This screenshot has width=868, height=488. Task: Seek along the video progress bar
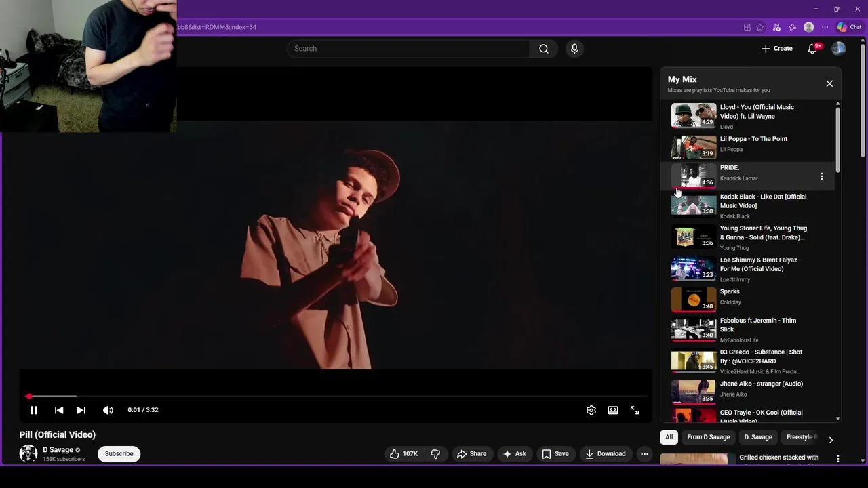click(336, 396)
